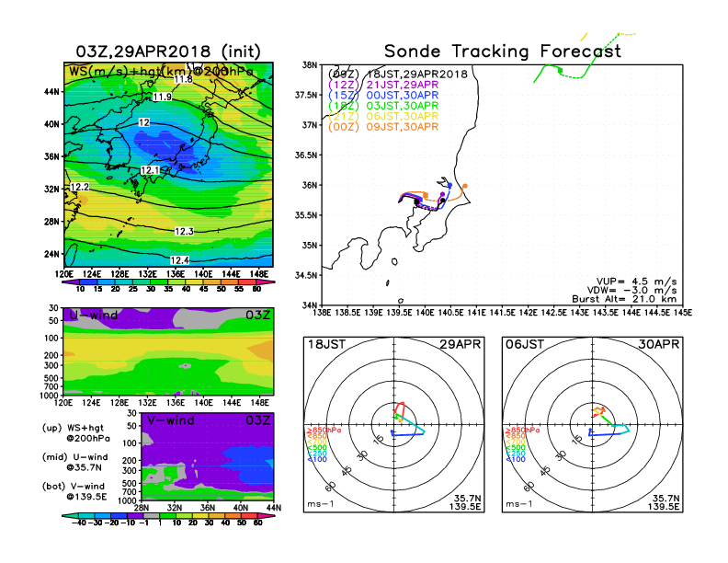Click the 12.1 height contour label
The image size is (728, 563).
[150, 170]
